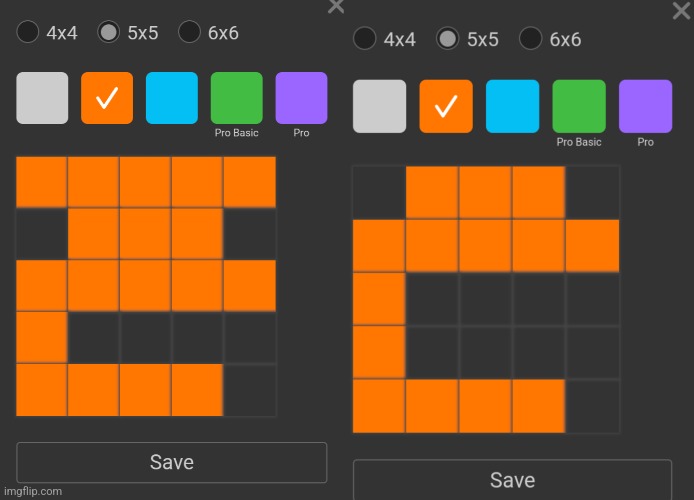Select 6x6 grid size in left panel

click(190, 32)
